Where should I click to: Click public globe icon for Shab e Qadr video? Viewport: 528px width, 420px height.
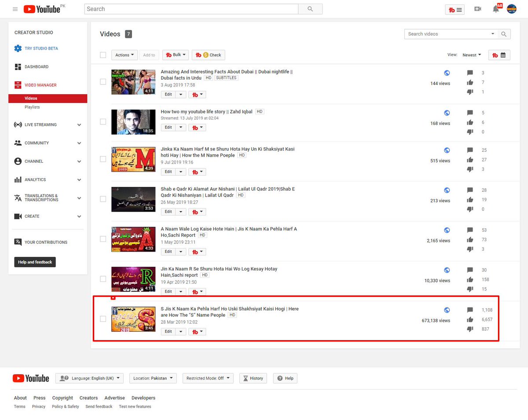447,190
